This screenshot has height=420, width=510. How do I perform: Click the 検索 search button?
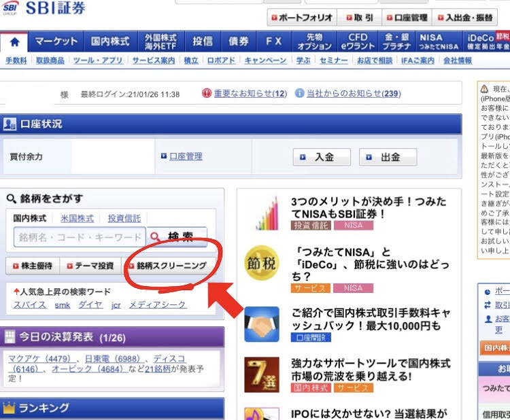pos(177,237)
